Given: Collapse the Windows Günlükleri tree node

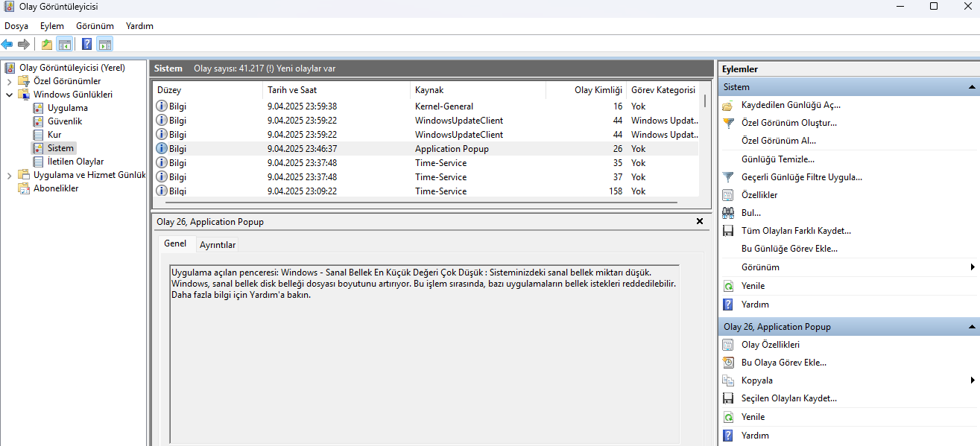Looking at the screenshot, I should [9, 95].
